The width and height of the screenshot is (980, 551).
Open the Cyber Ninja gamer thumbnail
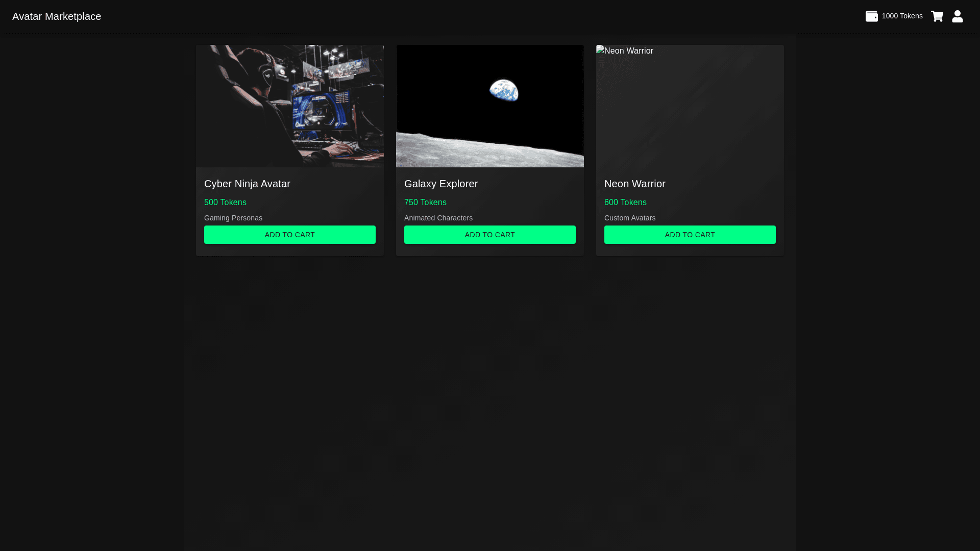pyautogui.click(x=289, y=106)
